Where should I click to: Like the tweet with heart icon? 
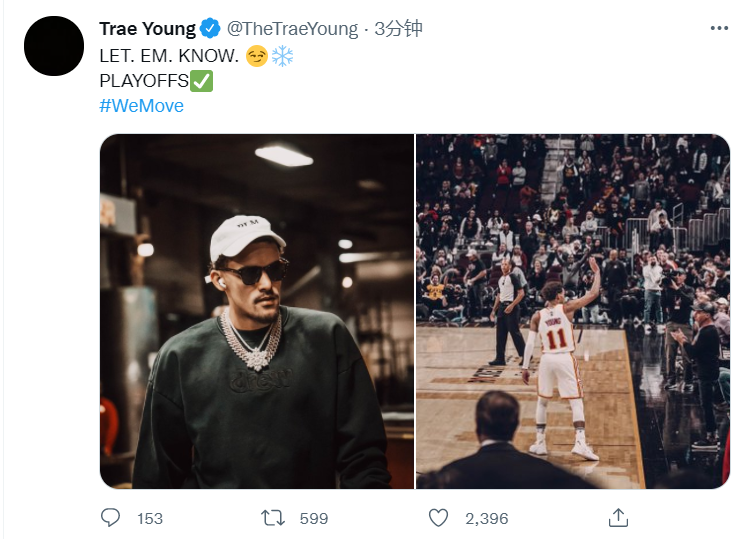[x=438, y=518]
